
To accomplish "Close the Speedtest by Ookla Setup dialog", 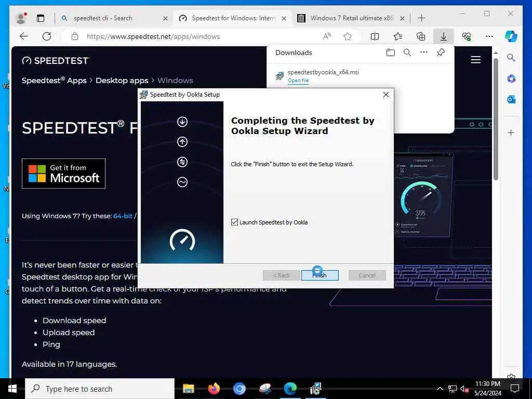I will pos(386,95).
